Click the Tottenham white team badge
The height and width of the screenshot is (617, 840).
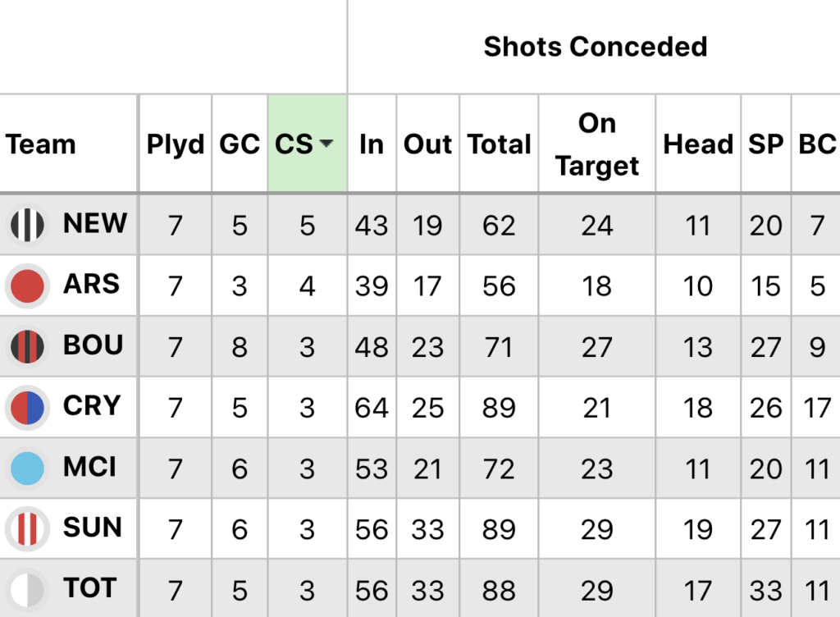click(28, 589)
